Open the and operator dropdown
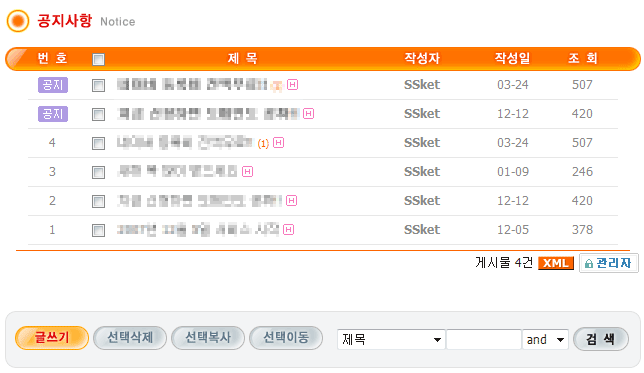 [545, 339]
